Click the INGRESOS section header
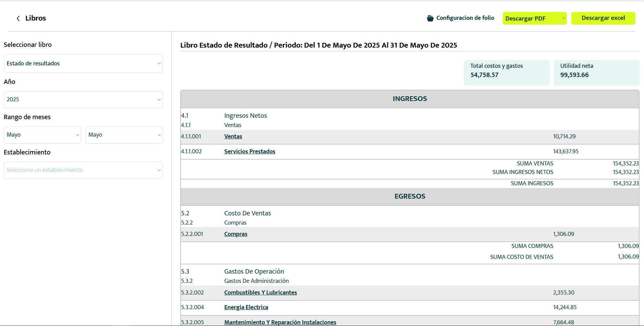This screenshot has height=326, width=644. pos(410,99)
